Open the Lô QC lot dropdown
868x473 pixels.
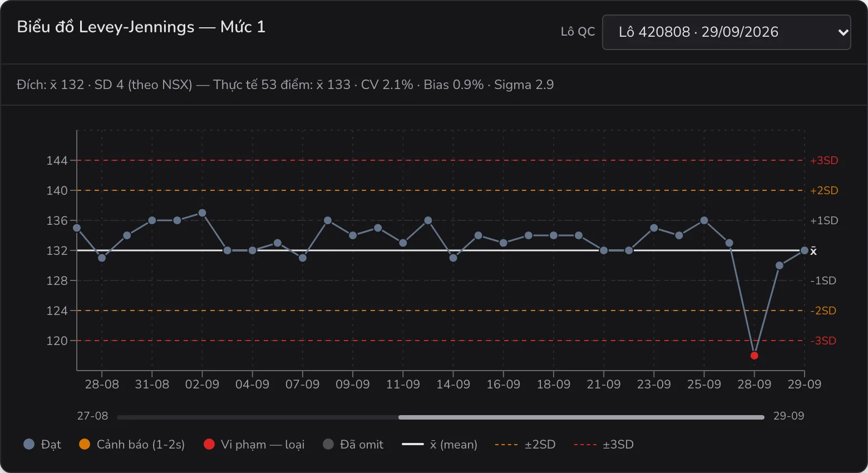coord(726,32)
